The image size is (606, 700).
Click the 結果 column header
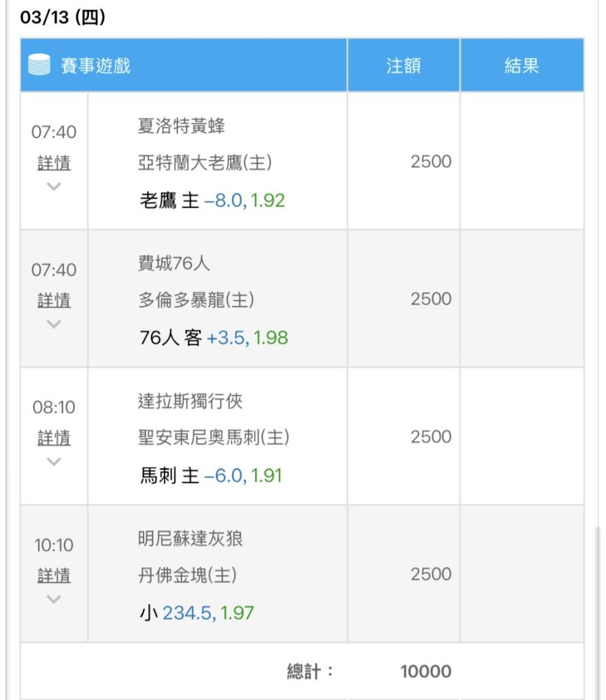(521, 66)
